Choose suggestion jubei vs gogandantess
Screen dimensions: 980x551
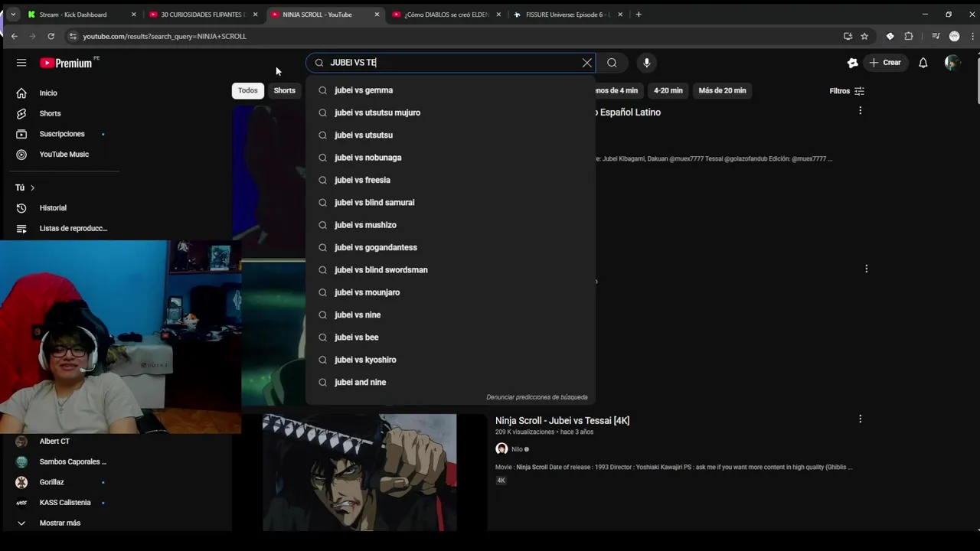click(x=450, y=247)
